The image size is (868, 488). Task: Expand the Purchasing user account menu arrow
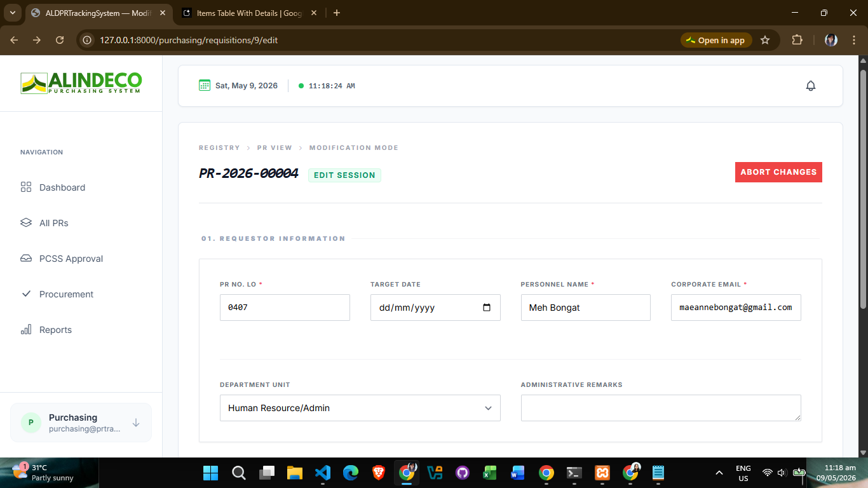pos(136,423)
